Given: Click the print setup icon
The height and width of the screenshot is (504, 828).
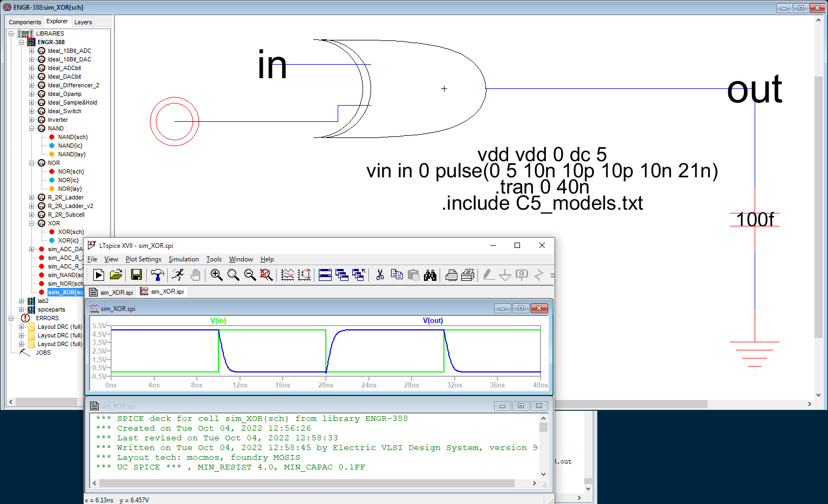Looking at the screenshot, I should point(451,275).
